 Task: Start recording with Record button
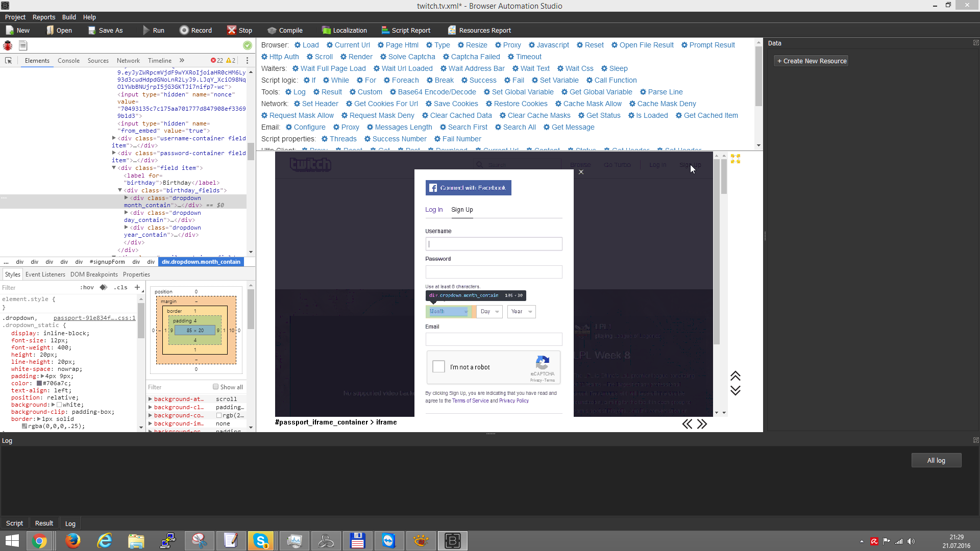click(195, 30)
